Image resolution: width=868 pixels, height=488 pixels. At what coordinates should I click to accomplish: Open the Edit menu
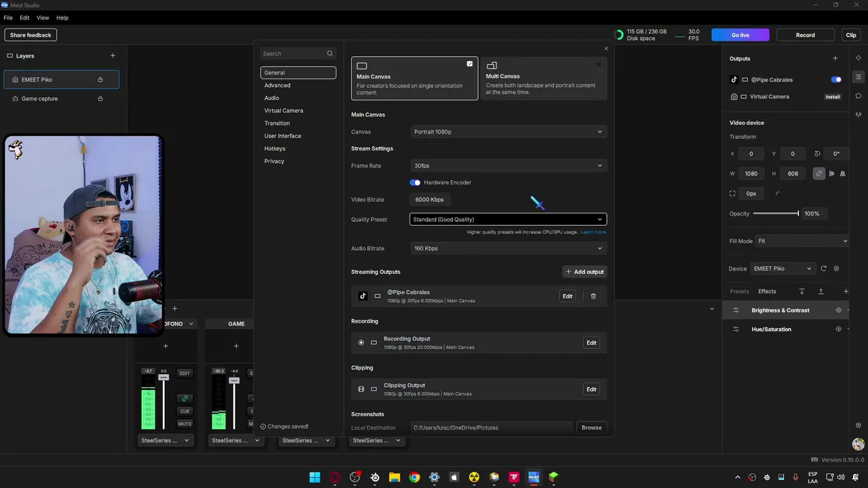(x=24, y=18)
